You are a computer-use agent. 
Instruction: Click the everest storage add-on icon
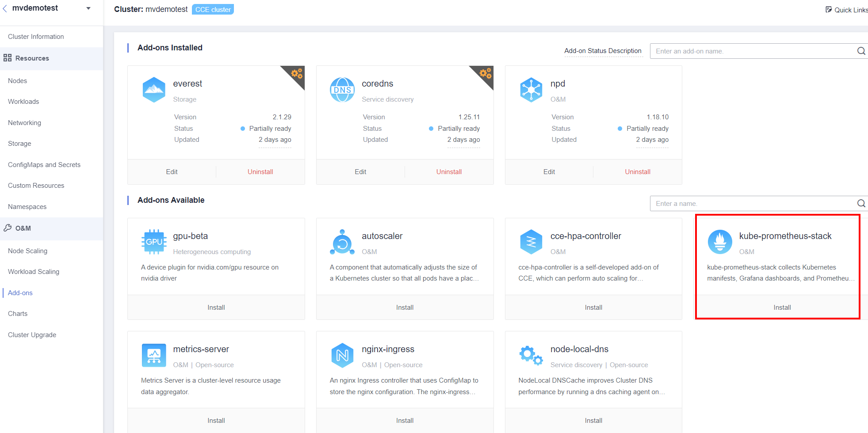coord(154,90)
